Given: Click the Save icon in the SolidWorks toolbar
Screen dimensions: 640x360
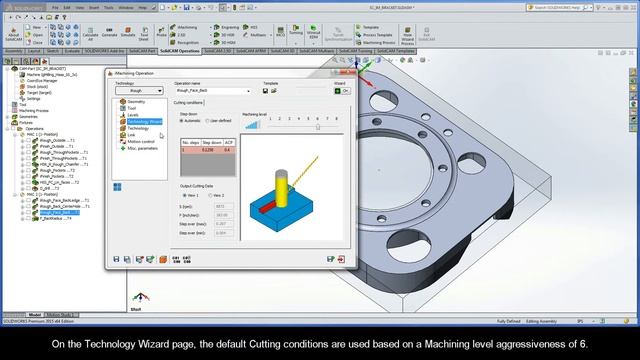Looking at the screenshot, I should 187,7.
